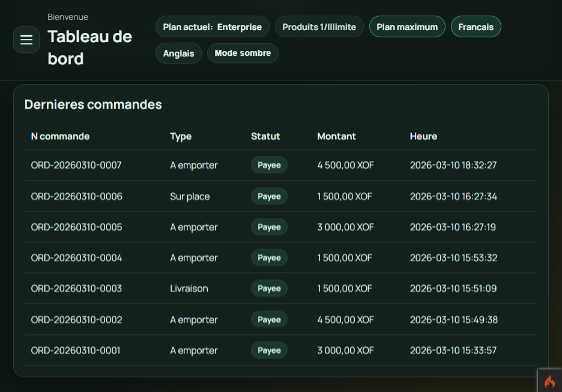Switch the interface language to Anglais
The height and width of the screenshot is (392, 562).
pyautogui.click(x=178, y=53)
